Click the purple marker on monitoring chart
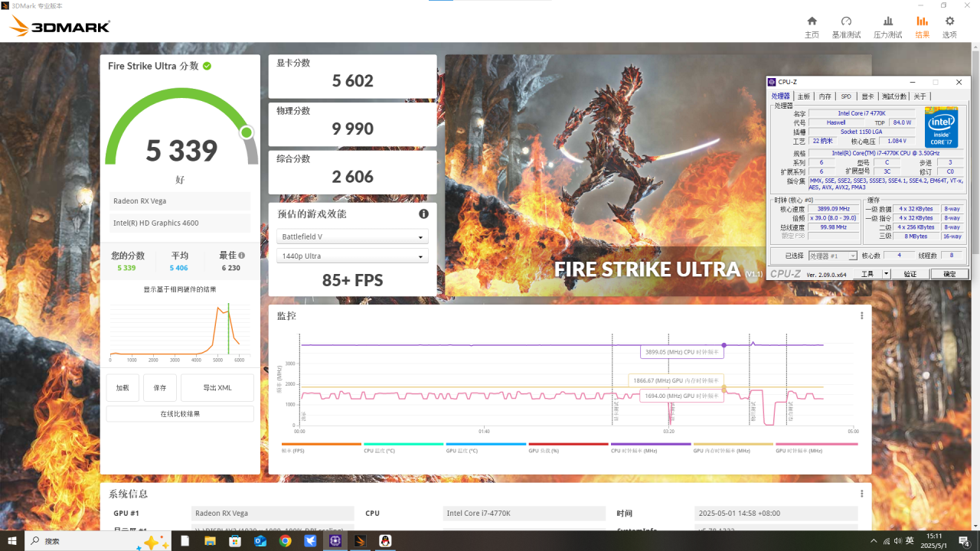 coord(724,345)
